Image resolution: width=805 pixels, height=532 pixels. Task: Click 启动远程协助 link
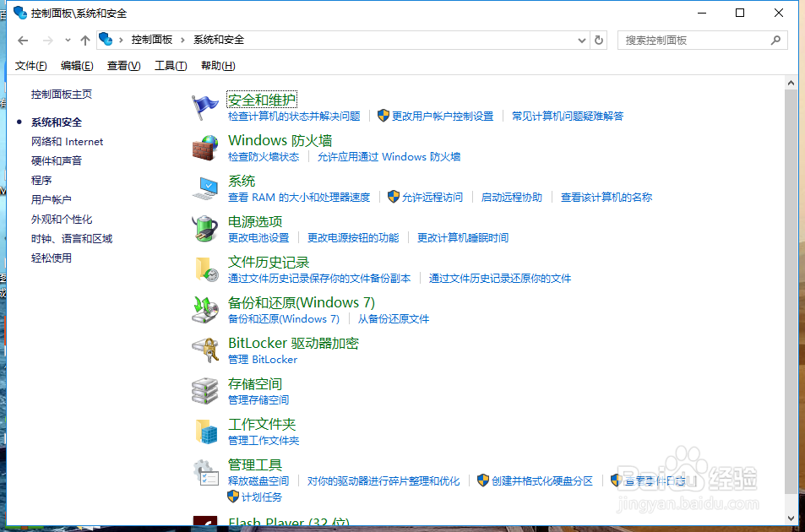click(x=511, y=197)
